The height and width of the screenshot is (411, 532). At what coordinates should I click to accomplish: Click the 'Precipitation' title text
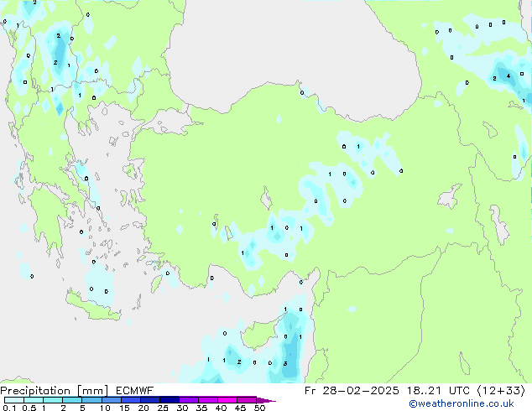pos(35,391)
